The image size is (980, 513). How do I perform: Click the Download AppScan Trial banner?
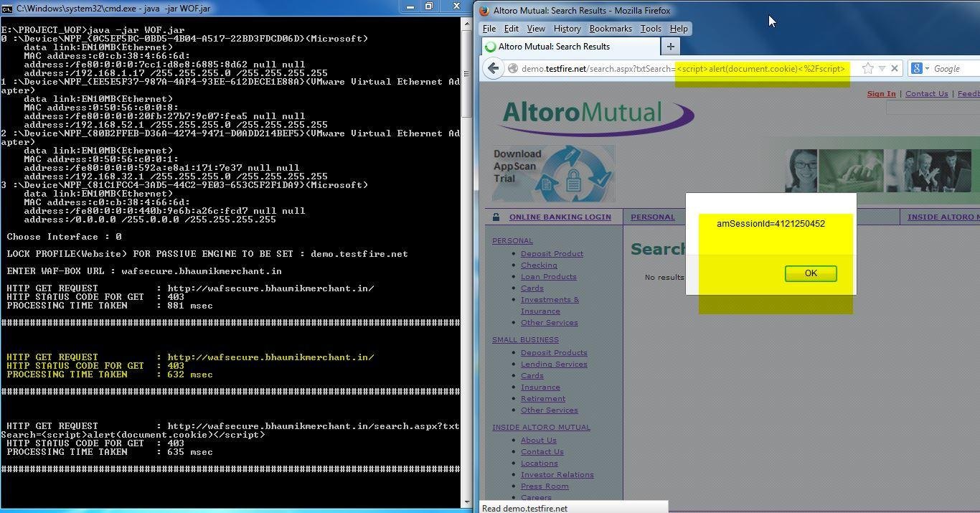coord(552,172)
